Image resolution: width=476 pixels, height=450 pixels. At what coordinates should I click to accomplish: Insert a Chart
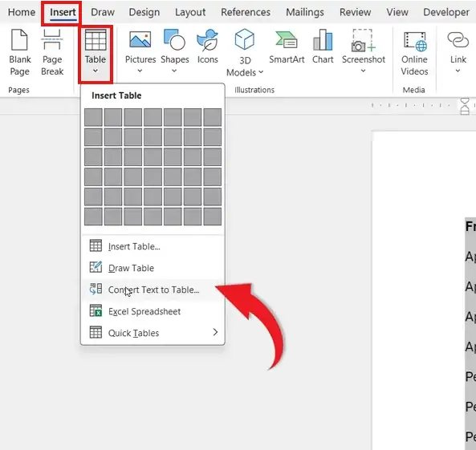(x=323, y=46)
